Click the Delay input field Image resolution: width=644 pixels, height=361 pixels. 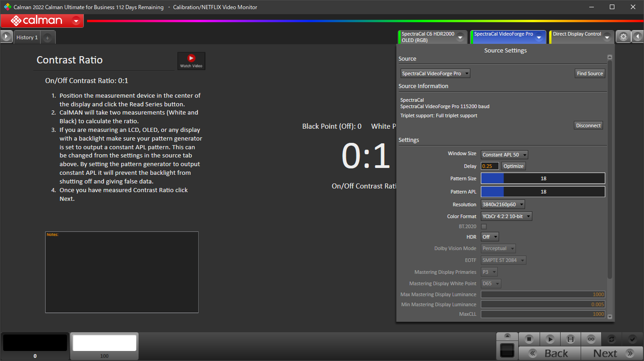490,166
